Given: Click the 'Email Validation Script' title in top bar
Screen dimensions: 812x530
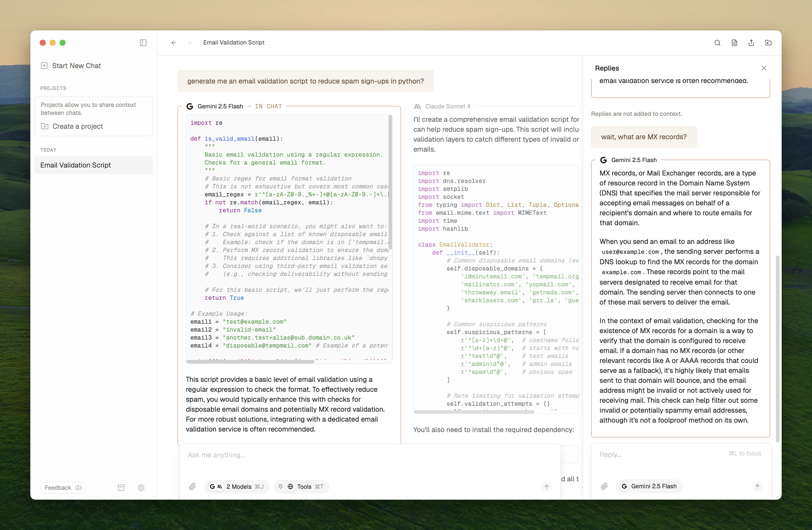Looking at the screenshot, I should tap(234, 43).
